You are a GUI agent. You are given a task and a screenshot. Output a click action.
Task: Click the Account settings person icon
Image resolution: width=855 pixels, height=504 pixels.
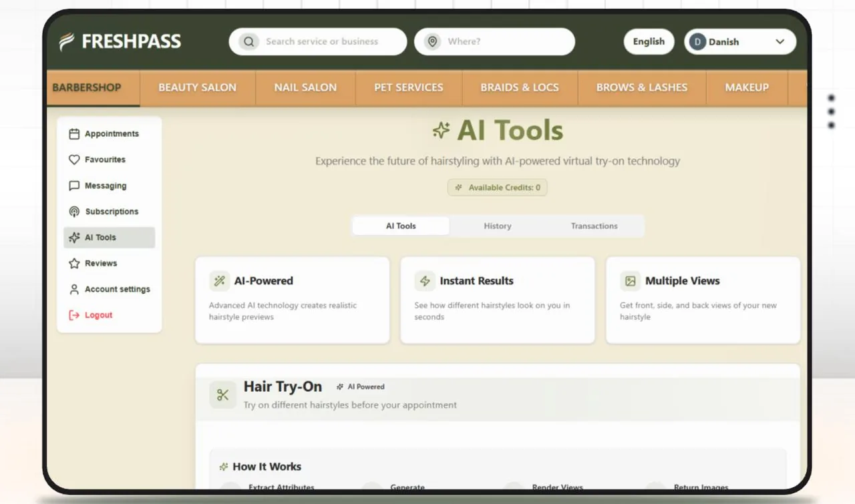[x=74, y=290]
